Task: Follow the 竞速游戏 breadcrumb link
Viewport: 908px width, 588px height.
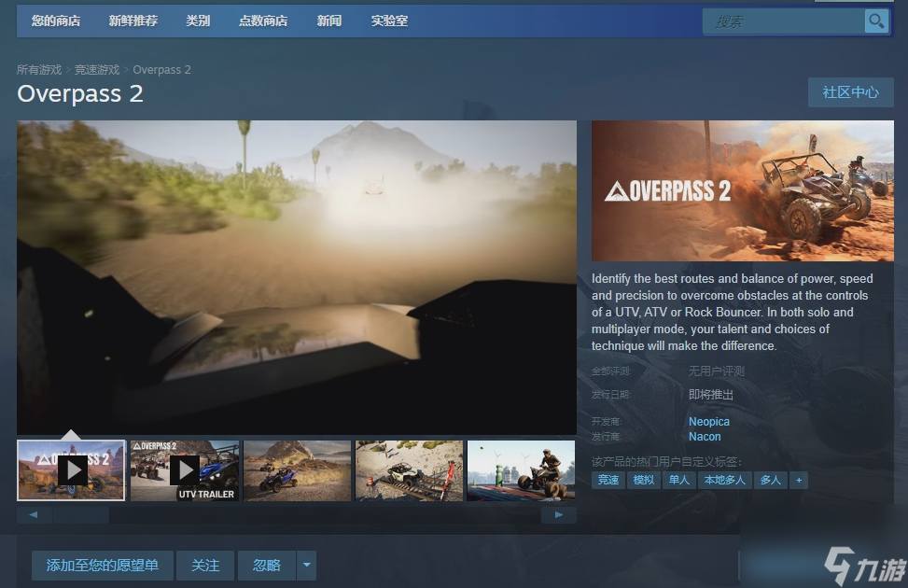Action: [x=97, y=70]
